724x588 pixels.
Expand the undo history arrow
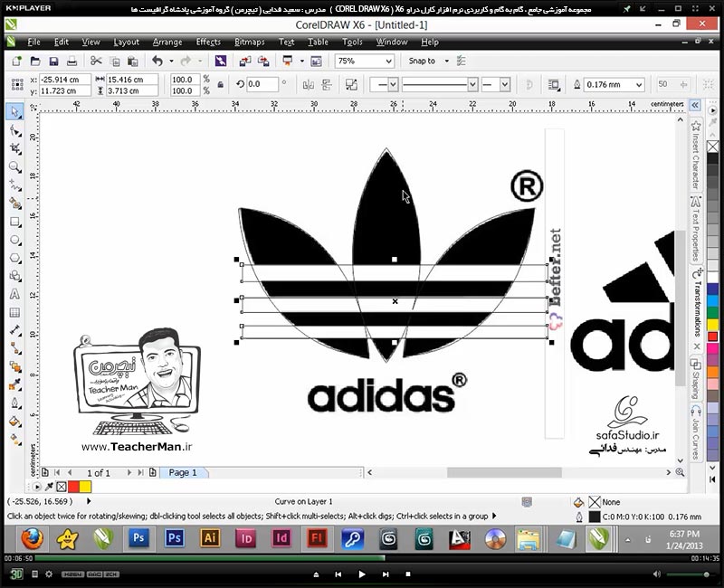(171, 61)
